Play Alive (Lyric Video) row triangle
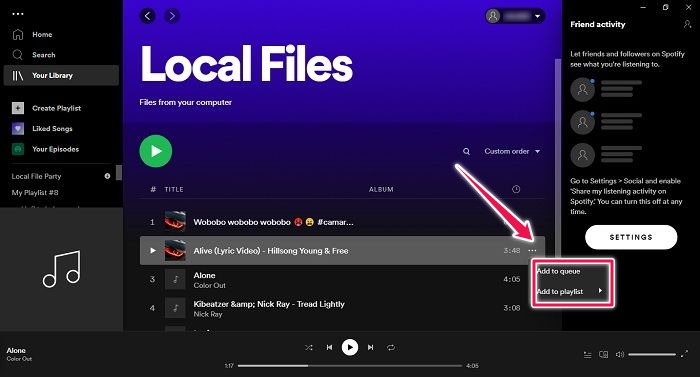 (x=153, y=251)
